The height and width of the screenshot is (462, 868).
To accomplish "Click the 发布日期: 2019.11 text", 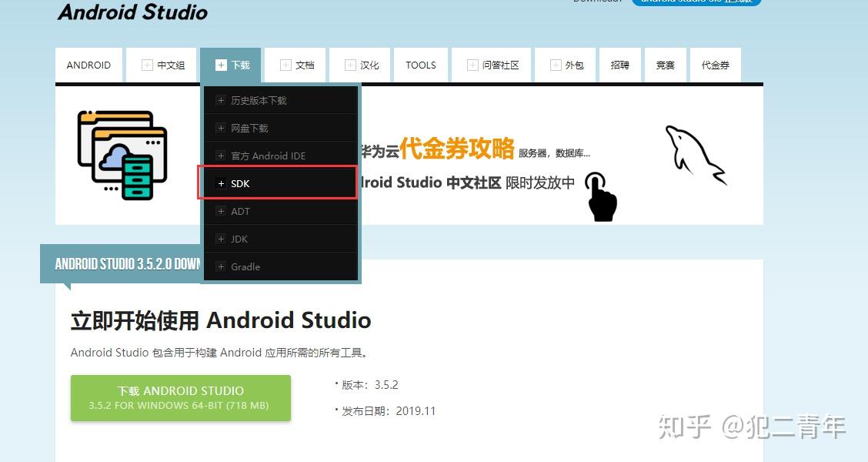I will [389, 411].
